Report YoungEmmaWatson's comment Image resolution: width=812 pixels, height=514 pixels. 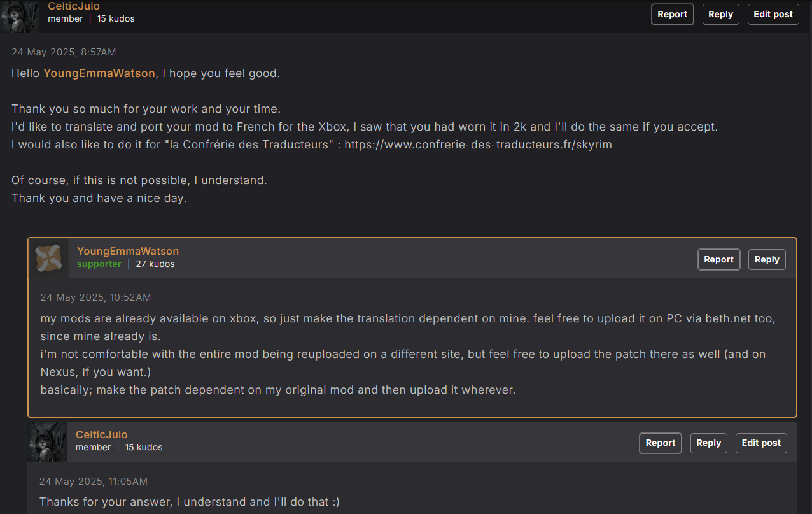coord(719,259)
